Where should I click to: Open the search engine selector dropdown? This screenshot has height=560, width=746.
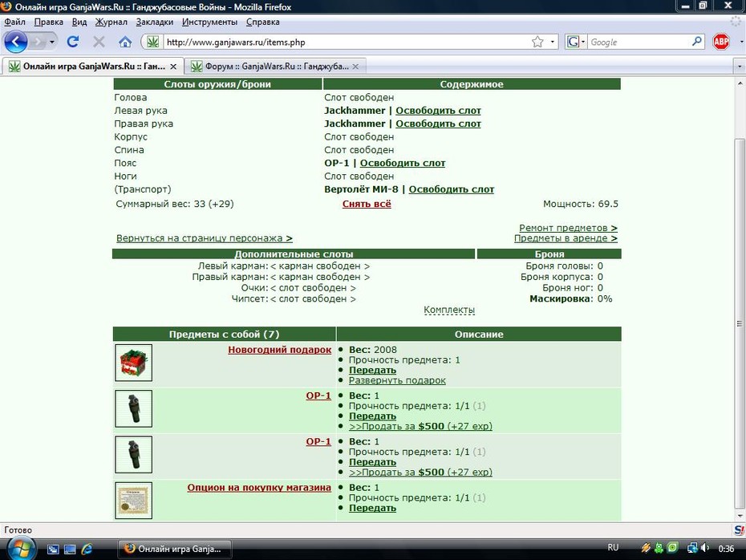click(576, 42)
